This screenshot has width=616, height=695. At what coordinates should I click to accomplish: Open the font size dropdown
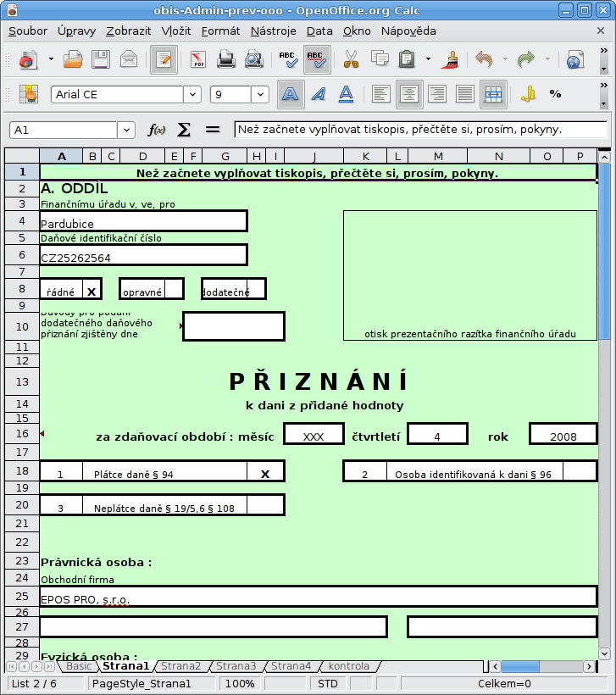260,95
